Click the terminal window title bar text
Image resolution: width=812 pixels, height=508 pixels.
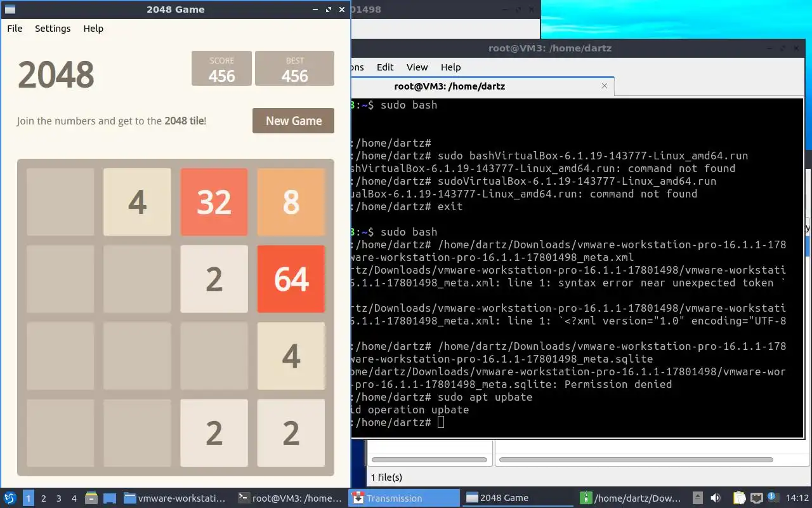pos(550,48)
